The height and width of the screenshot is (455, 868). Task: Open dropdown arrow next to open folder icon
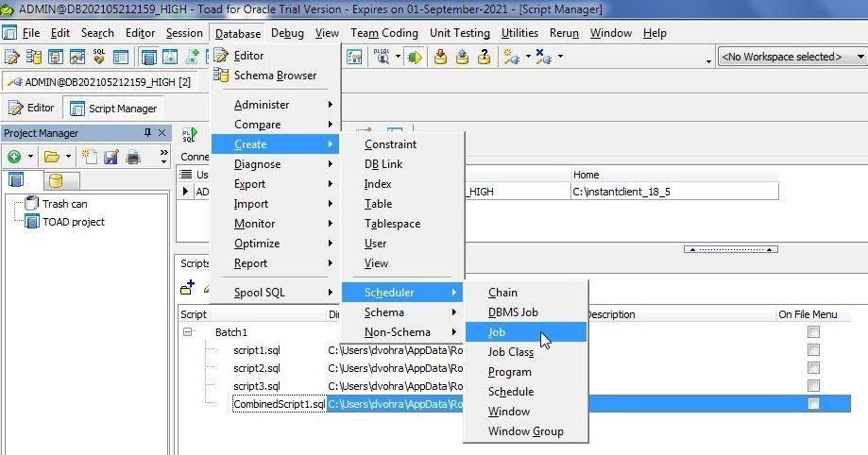[x=68, y=158]
